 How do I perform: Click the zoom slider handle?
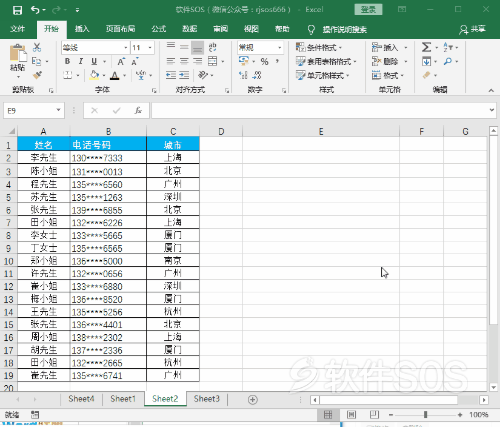pos(425,415)
